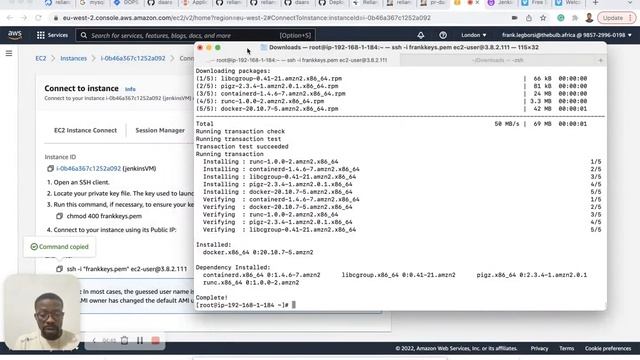This screenshot has height=360, width=640.
Task: Delete the recording with trash icon
Action: click(x=124, y=340)
